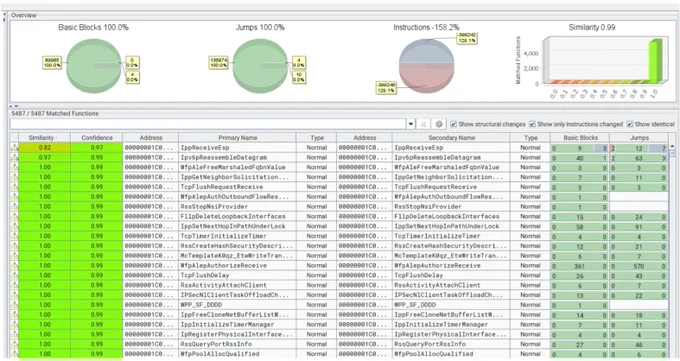Click the table vertical scrollbar up arrow

pyautogui.click(x=672, y=147)
